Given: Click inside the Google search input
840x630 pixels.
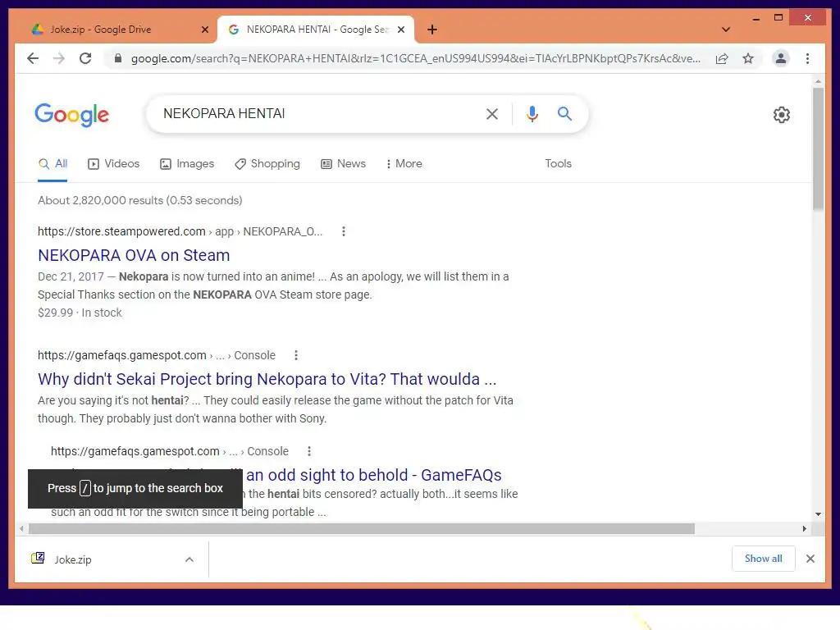Looking at the screenshot, I should (316, 113).
